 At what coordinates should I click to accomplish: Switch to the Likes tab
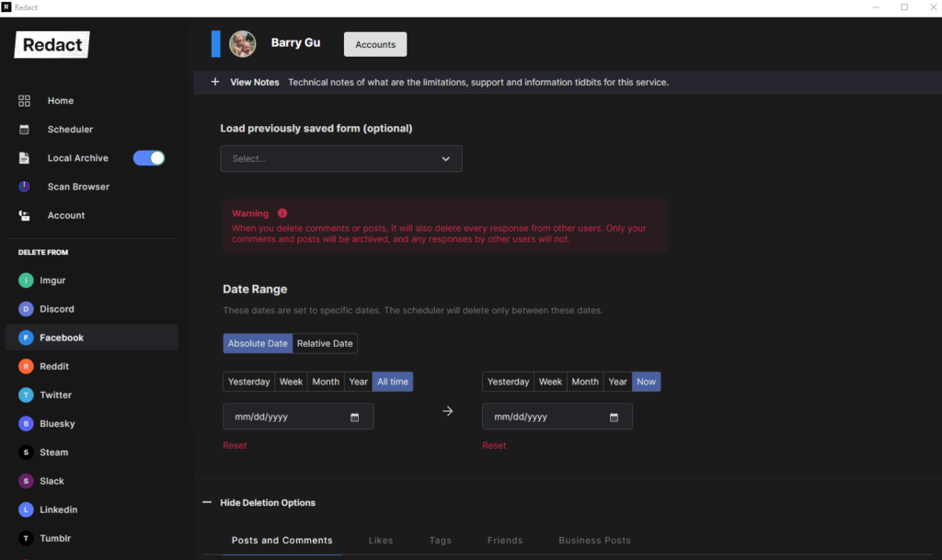tap(381, 541)
